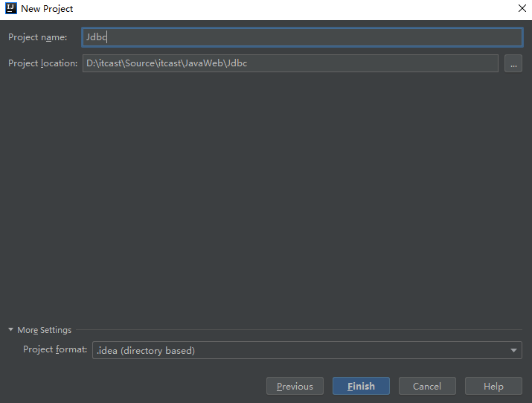
Task: Select the '.idea (directory based)' format text
Action: [x=146, y=350]
